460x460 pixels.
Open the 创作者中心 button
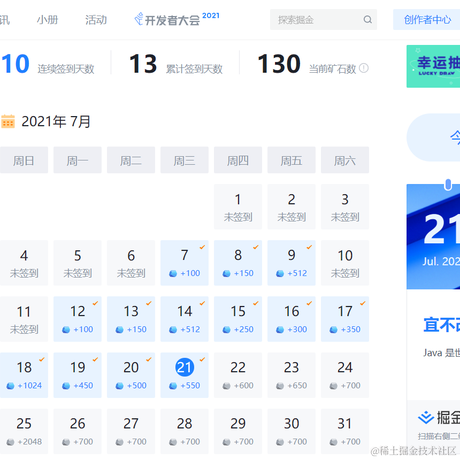tap(427, 20)
